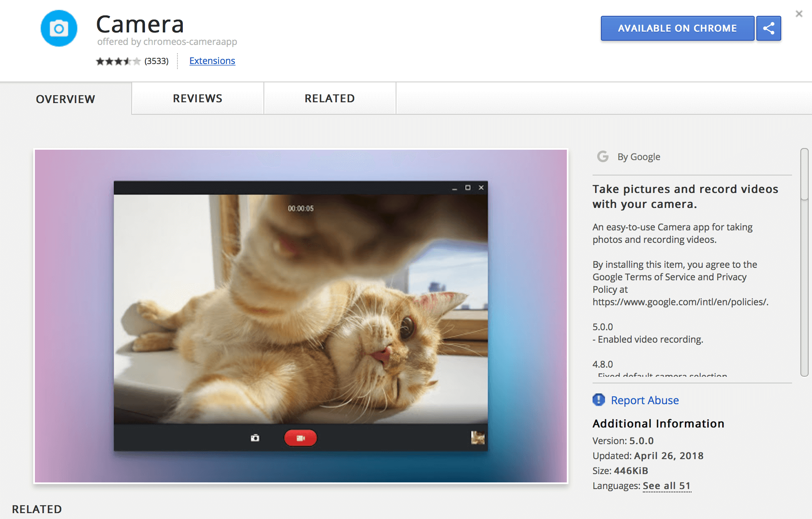Click the Version: 5.0.0 entry
Viewport: 812px width, 519px height.
pyautogui.click(x=623, y=441)
